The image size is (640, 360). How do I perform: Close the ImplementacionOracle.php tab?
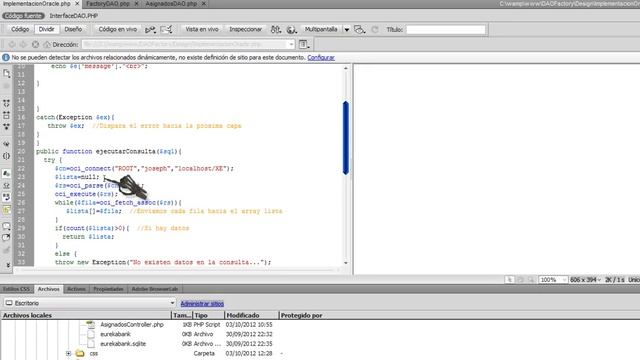(77, 4)
